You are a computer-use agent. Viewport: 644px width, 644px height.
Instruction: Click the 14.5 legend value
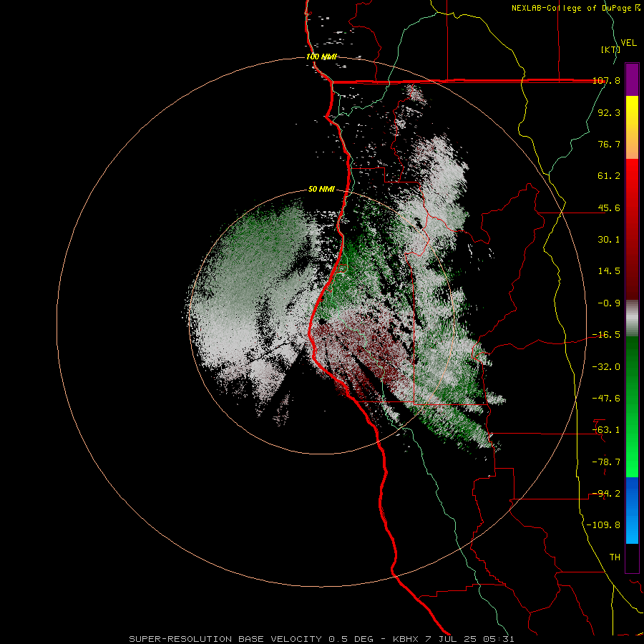(609, 271)
